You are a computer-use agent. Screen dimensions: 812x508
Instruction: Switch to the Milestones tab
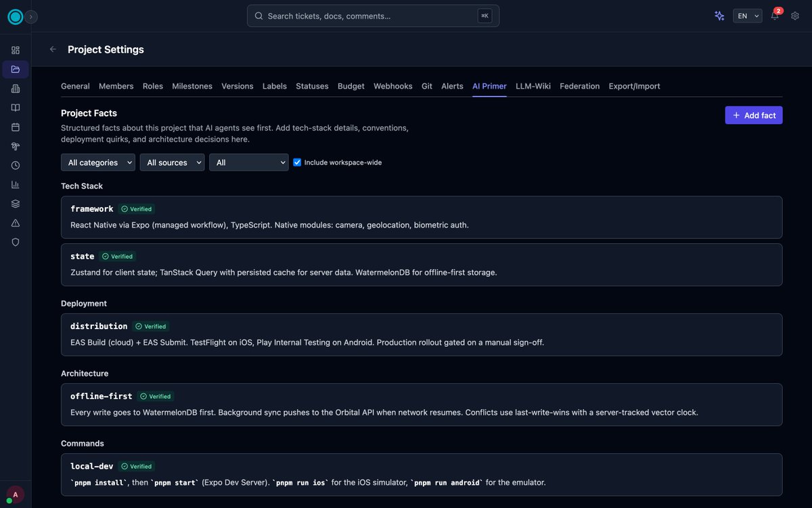[192, 86]
